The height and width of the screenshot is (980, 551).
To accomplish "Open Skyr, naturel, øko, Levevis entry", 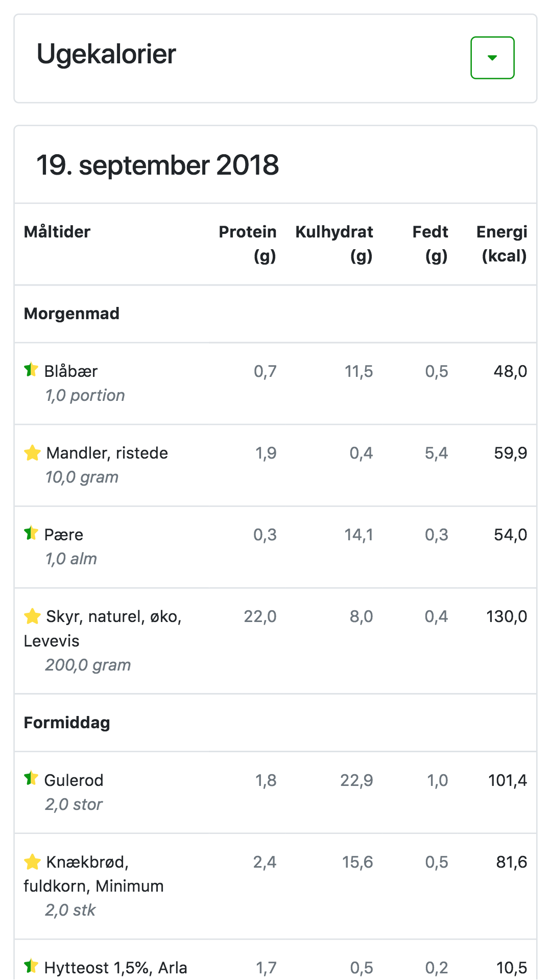I will pyautogui.click(x=103, y=629).
